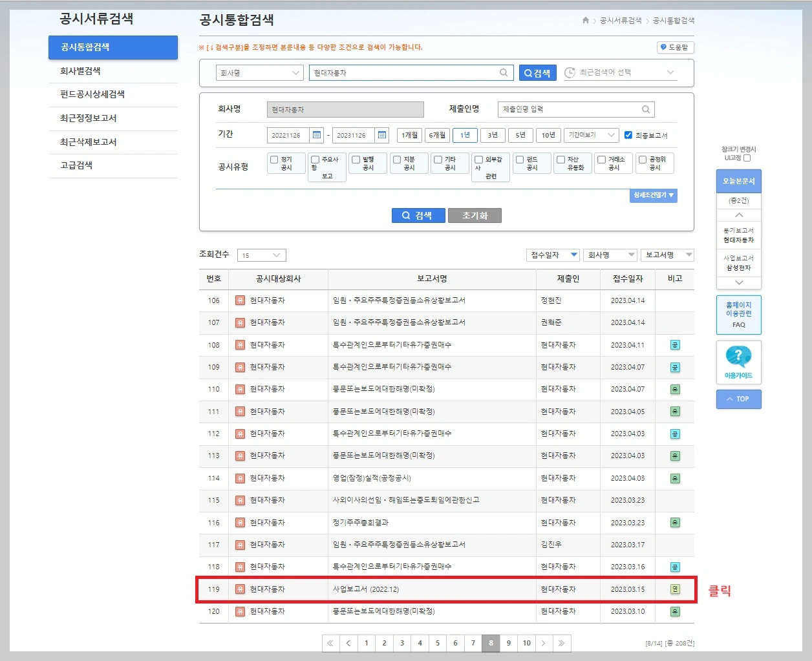Open the 사업보고서 (2022.12) report link
This screenshot has width=812, height=661.
pos(366,589)
